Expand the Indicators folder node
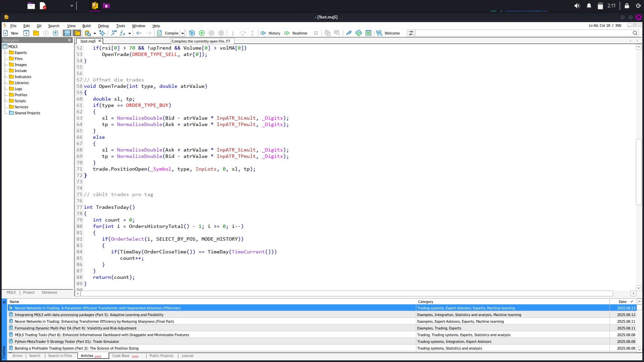The image size is (644, 362). point(5,77)
